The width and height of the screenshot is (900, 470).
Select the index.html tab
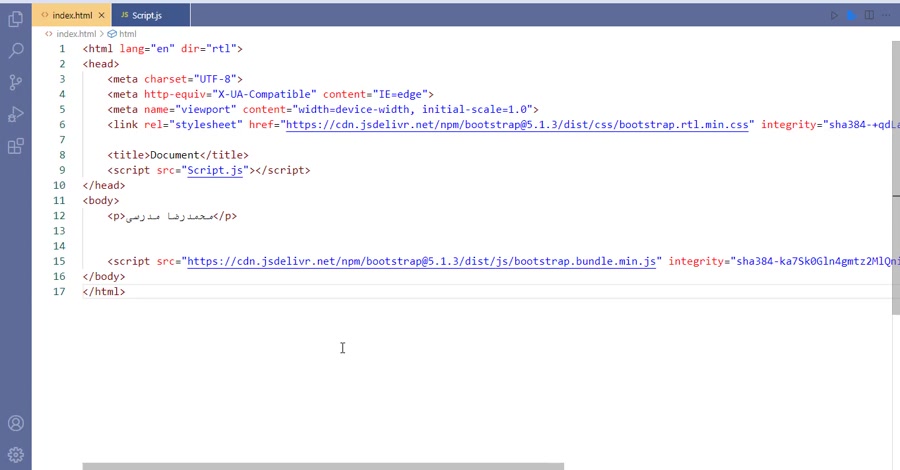click(x=72, y=15)
